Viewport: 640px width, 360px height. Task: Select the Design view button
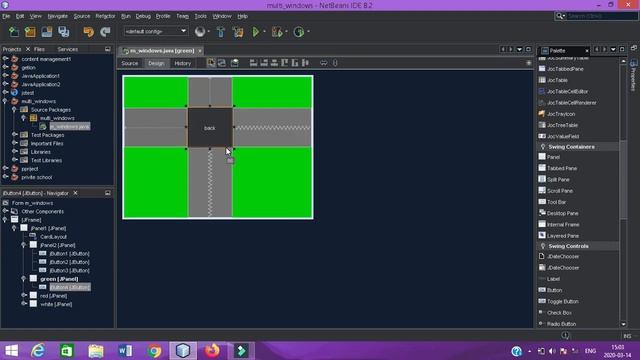click(156, 63)
